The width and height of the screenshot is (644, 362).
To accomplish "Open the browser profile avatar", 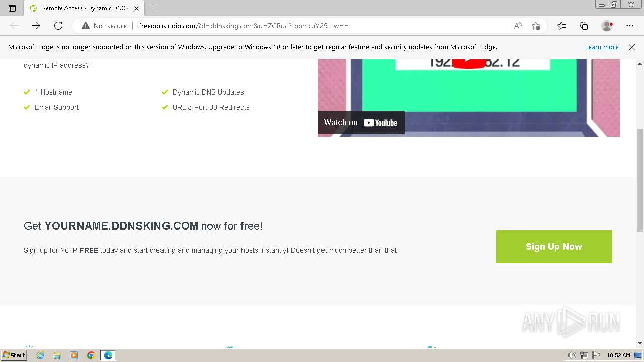I will click(607, 26).
